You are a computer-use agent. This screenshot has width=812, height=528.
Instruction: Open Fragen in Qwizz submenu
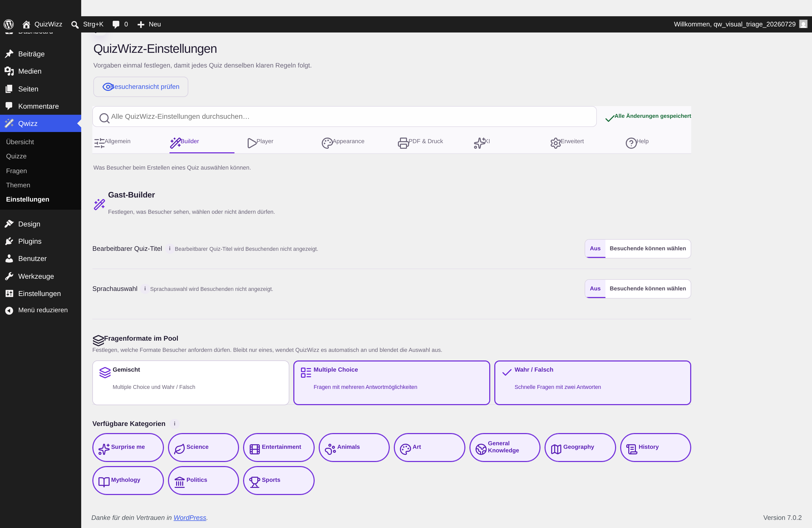click(x=16, y=171)
